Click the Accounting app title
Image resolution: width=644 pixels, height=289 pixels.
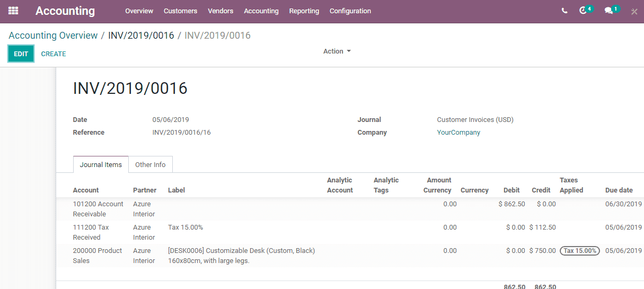pyautogui.click(x=65, y=11)
